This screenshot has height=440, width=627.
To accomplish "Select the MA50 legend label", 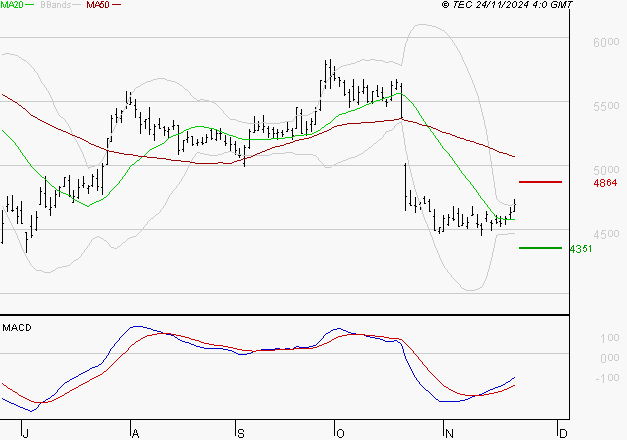I will (99, 5).
